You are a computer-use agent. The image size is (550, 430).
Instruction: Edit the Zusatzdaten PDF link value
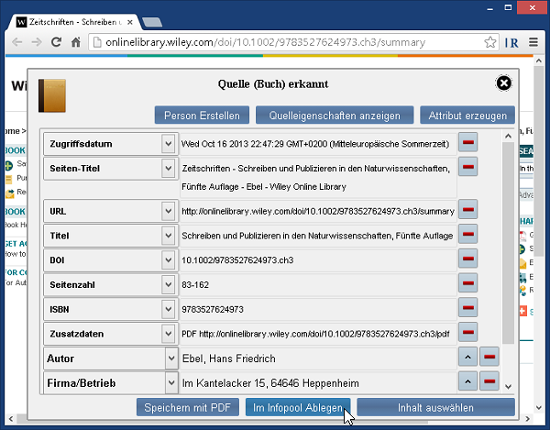pyautogui.click(x=318, y=334)
